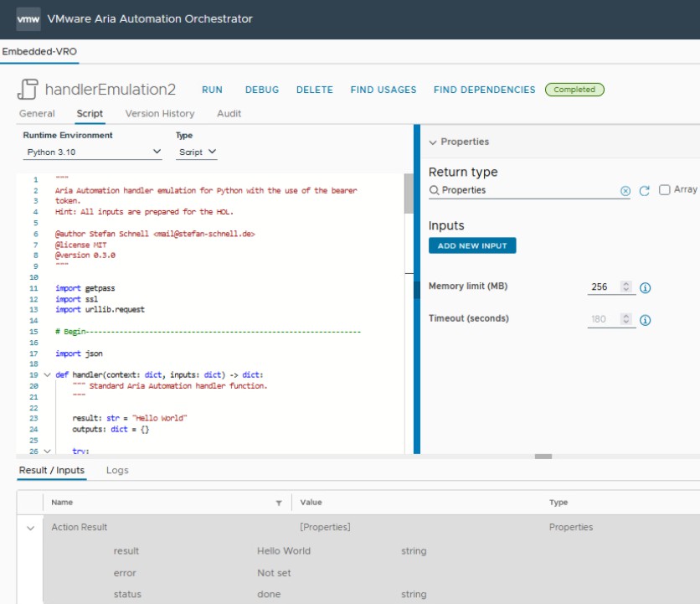Select the 'status' property name
The width and height of the screenshot is (700, 604).
[x=127, y=595]
